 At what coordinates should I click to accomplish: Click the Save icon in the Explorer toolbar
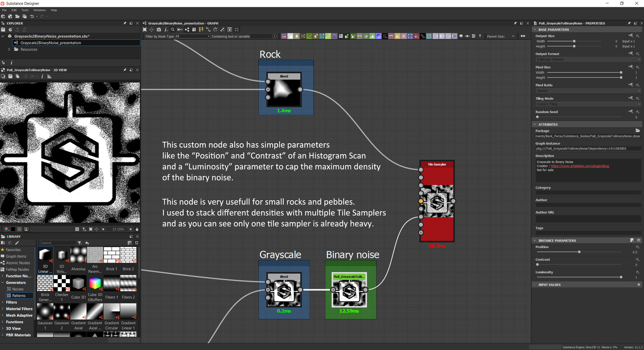click(3, 30)
